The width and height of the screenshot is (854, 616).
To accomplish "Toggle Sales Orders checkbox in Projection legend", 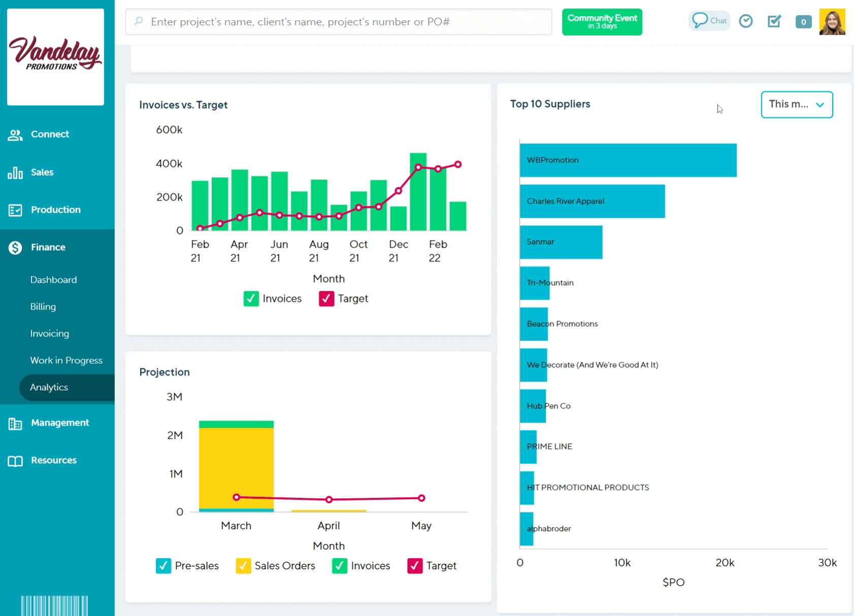I will 243,566.
